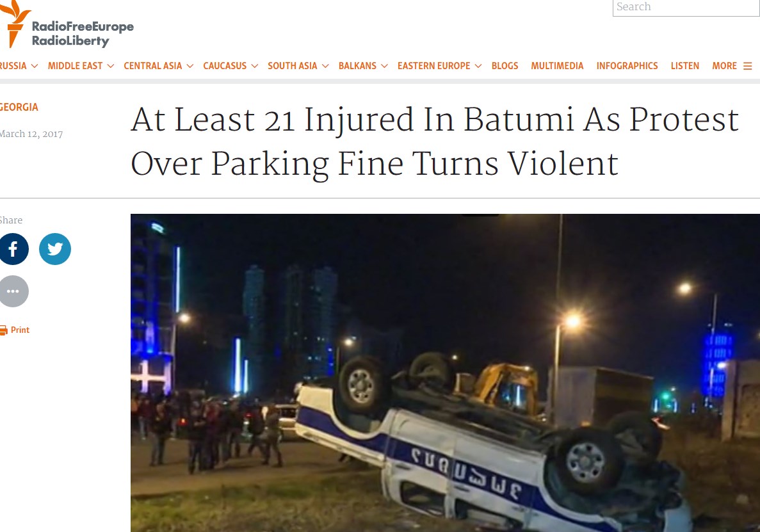The width and height of the screenshot is (760, 532).
Task: Click the printer icon beside Print
Action: pos(3,330)
